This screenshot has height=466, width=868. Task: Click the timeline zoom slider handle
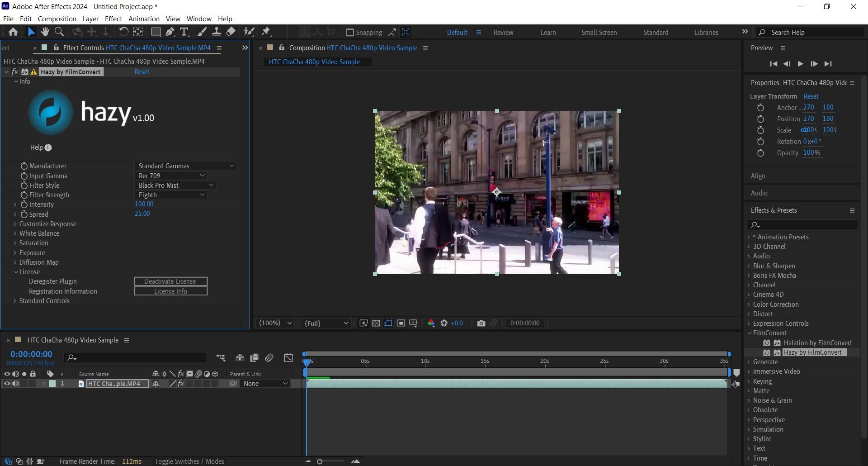(x=320, y=461)
